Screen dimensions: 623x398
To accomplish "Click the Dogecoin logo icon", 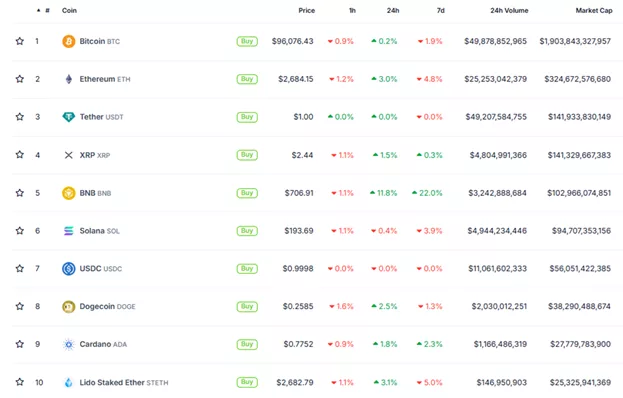I will pos(69,306).
